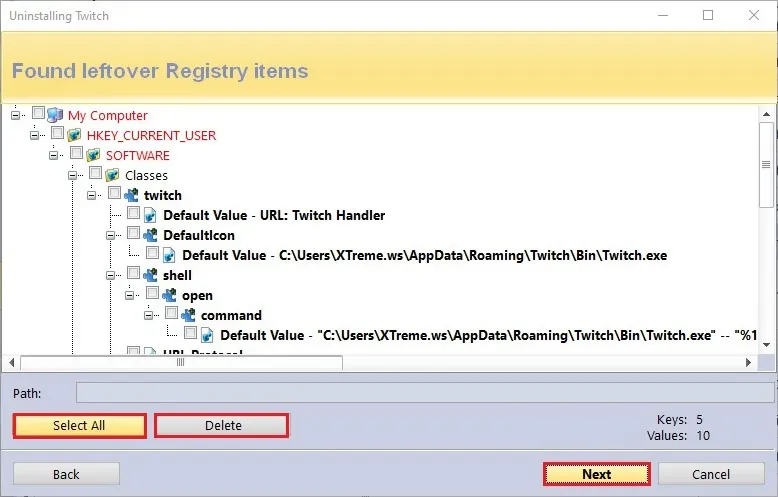Check the My Computer checkbox
This screenshot has width=778, height=497.
(x=38, y=113)
